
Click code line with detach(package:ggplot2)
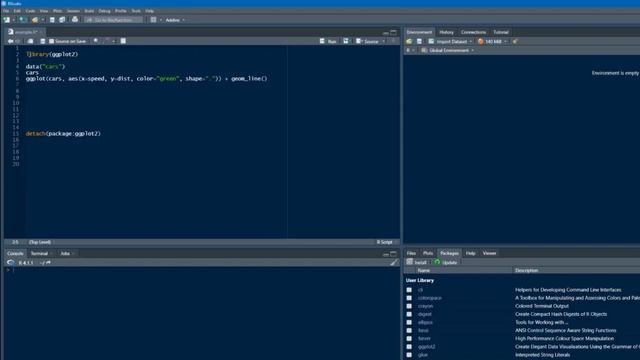pyautogui.click(x=63, y=133)
